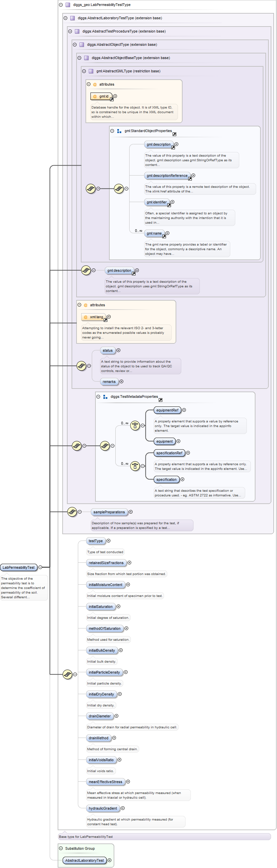Select the meanEffectiveStress element
This screenshot has height=868, width=277.
point(105,782)
